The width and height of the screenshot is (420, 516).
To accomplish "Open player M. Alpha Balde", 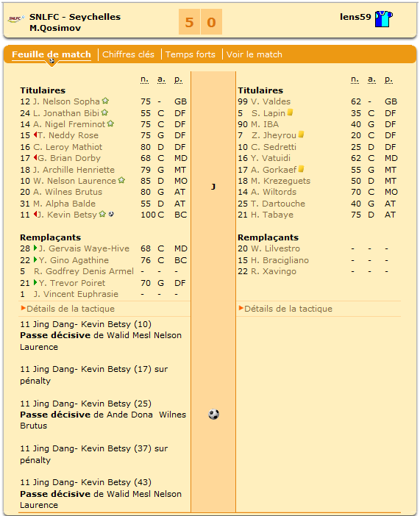I will coord(65,204).
